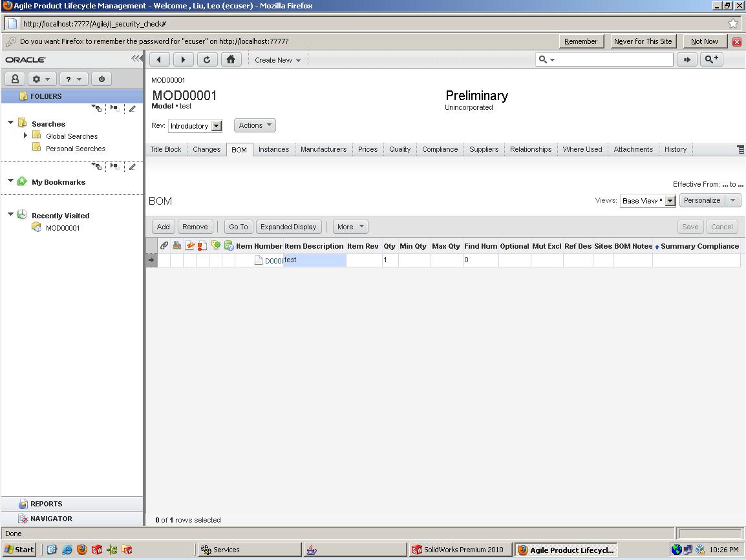746x560 pixels.
Task: Switch to the Manufacturers tab
Action: [x=323, y=149]
